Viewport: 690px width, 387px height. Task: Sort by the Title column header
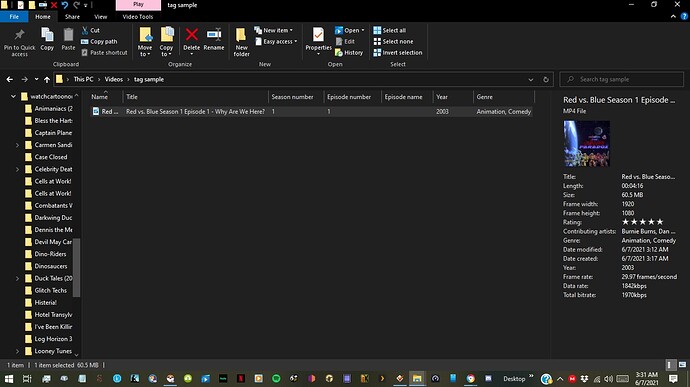[195, 97]
